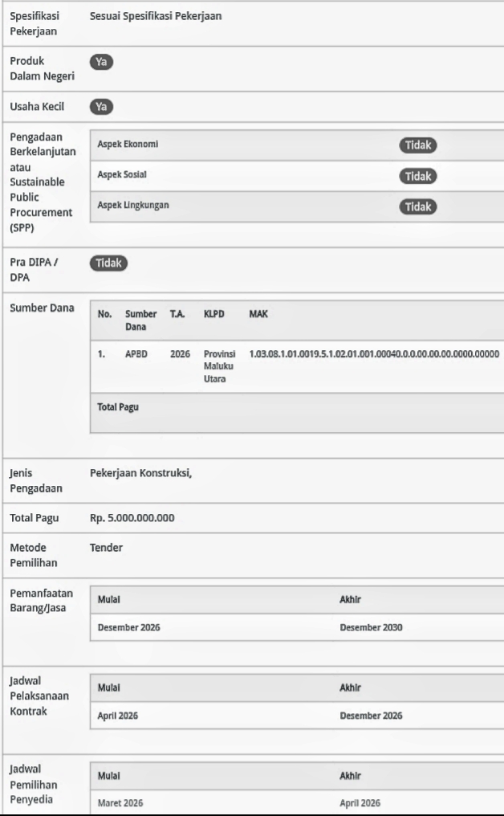Viewport: 504px width, 816px height.
Task: Click the Tidak badge for Pra DIPA / DPA
Action: [108, 263]
